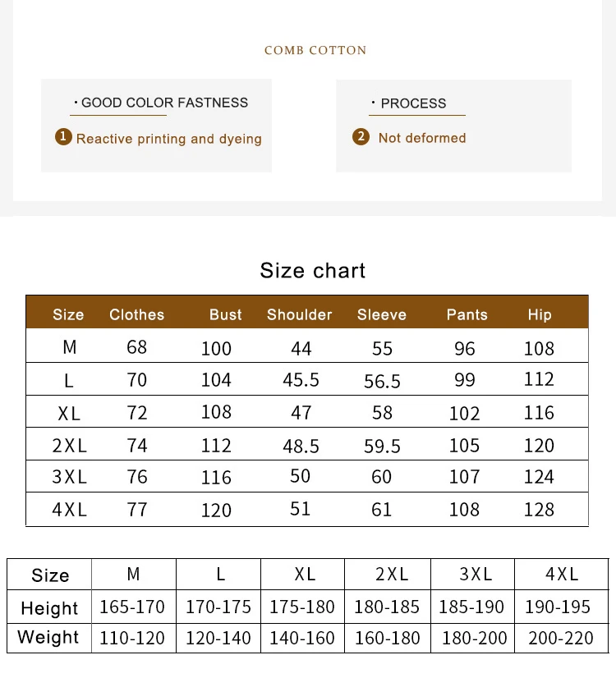Click the brown number 1 circle icon

pos(63,137)
